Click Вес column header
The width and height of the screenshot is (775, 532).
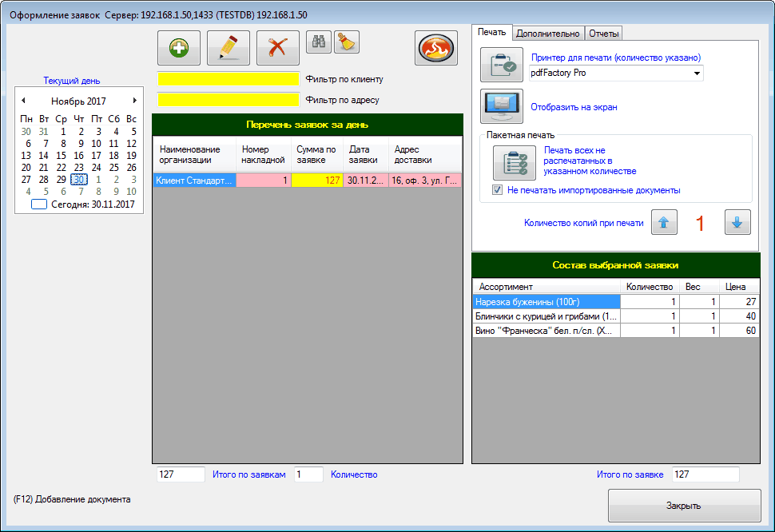[699, 287]
